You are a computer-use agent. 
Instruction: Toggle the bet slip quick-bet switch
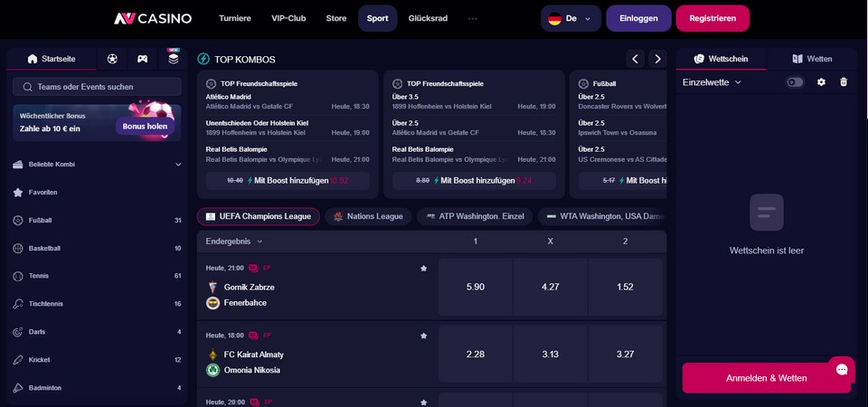pyautogui.click(x=796, y=82)
